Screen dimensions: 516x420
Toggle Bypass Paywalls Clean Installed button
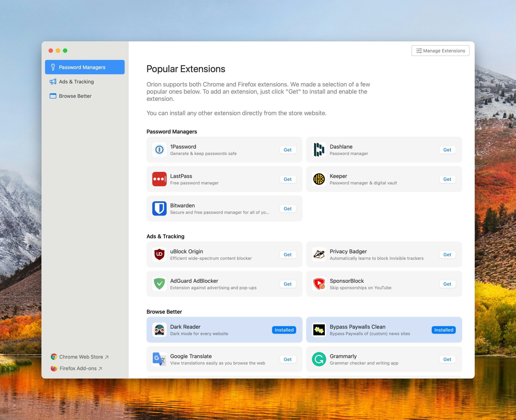click(x=443, y=330)
